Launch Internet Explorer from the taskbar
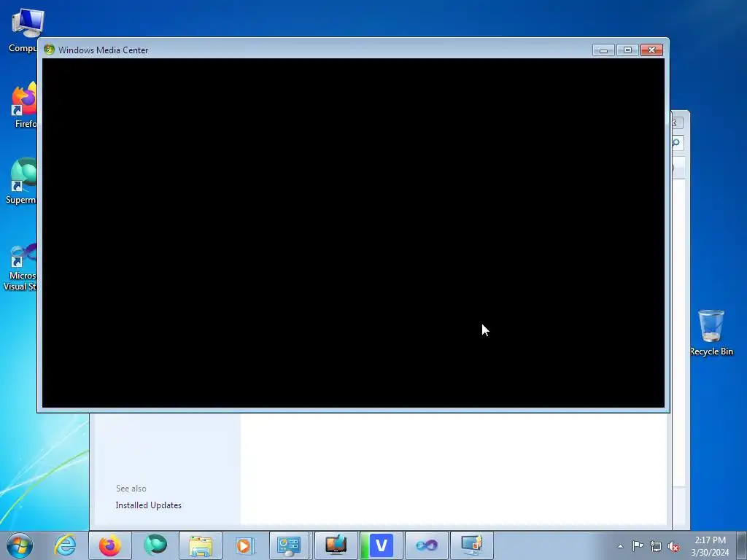The width and height of the screenshot is (747, 560). point(65,545)
